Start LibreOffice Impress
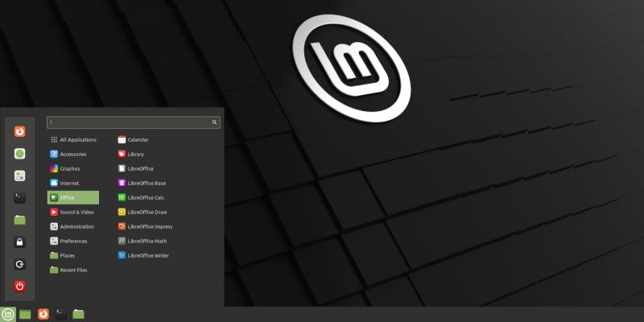Screen dimensions: 644x322 pyautogui.click(x=150, y=226)
